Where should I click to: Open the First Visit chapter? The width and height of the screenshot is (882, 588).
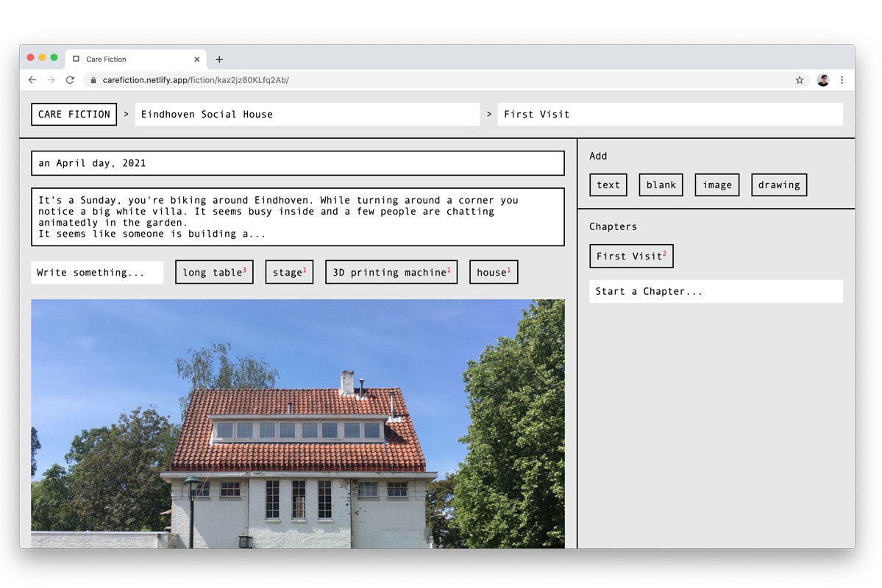coord(631,256)
